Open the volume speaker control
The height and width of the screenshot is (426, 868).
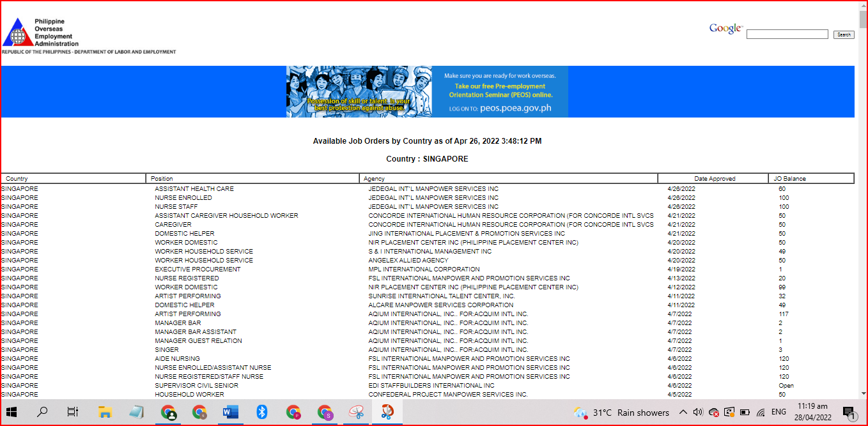pos(698,413)
